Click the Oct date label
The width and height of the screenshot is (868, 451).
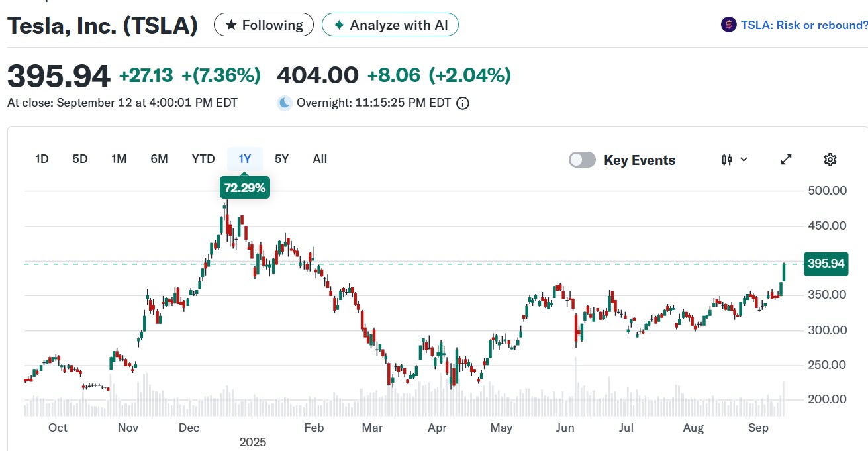coord(58,428)
